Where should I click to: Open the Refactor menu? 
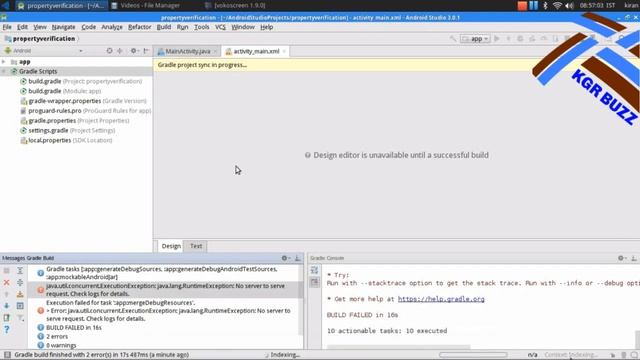point(140,27)
